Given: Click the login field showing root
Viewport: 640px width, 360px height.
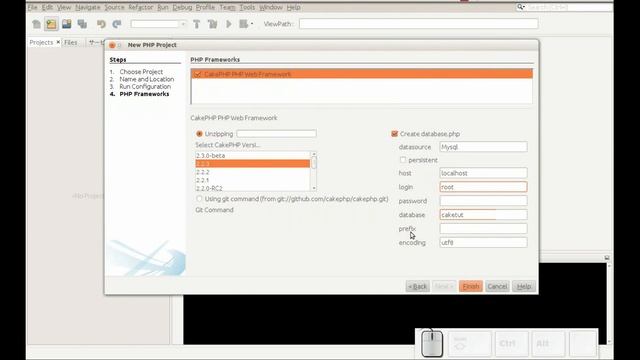Looking at the screenshot, I should pyautogui.click(x=483, y=187).
